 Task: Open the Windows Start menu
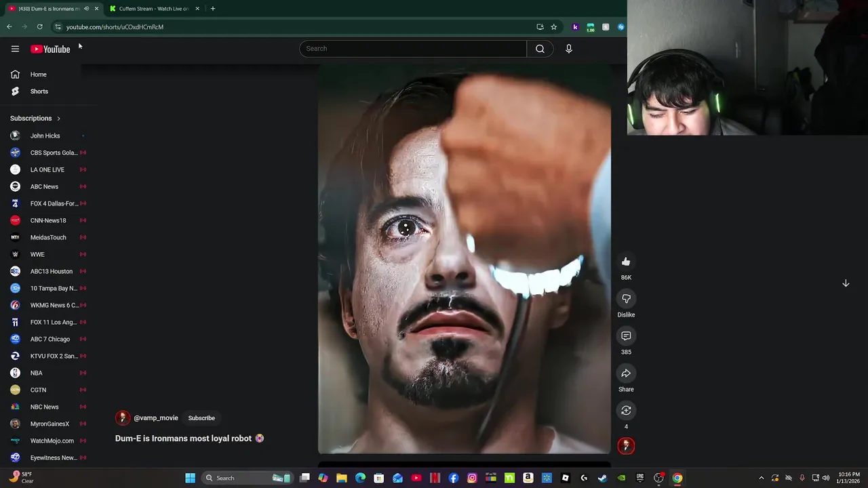(x=191, y=478)
